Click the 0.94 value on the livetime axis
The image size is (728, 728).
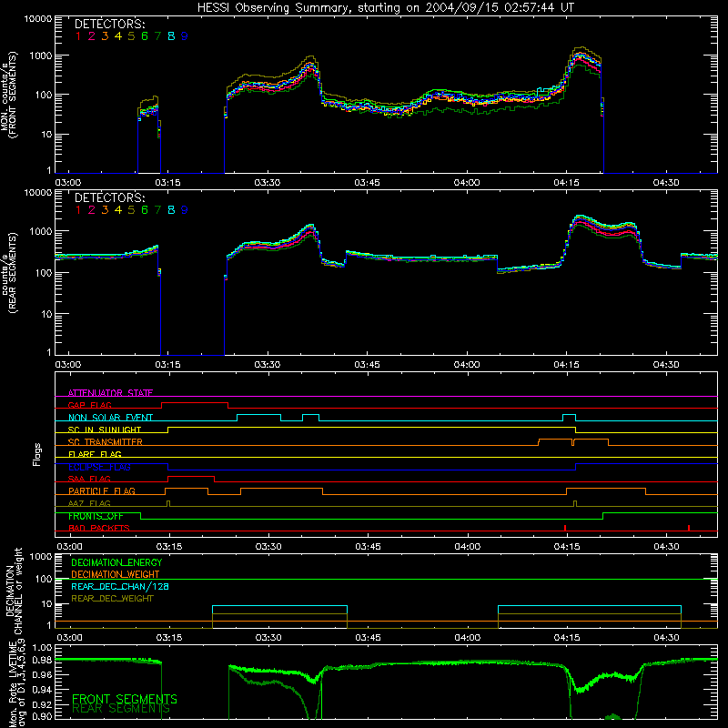pyautogui.click(x=42, y=690)
